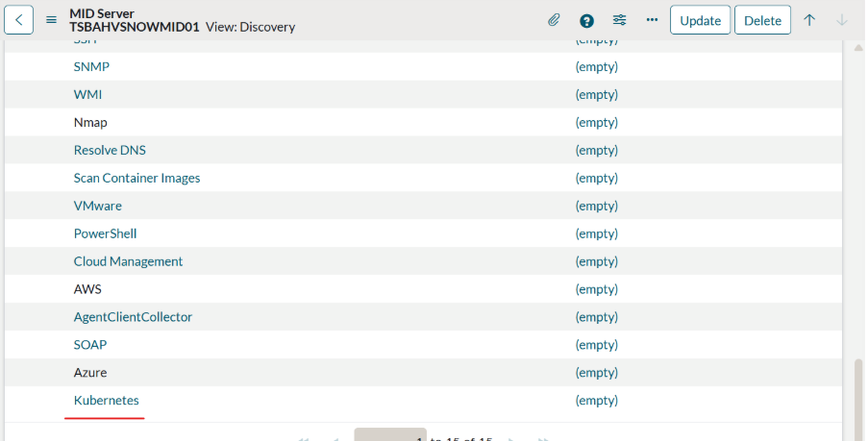This screenshot has width=868, height=441.
Task: Go to next record with down arrow
Action: point(842,20)
